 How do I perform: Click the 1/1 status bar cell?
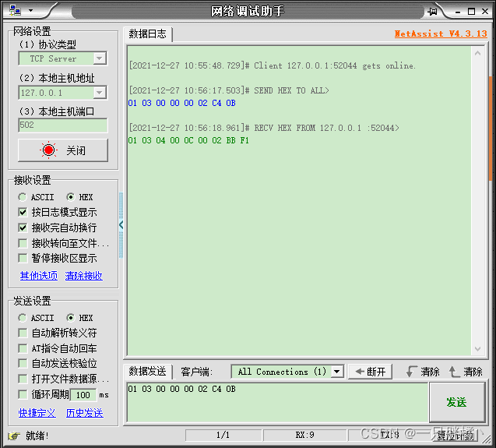[x=223, y=435]
